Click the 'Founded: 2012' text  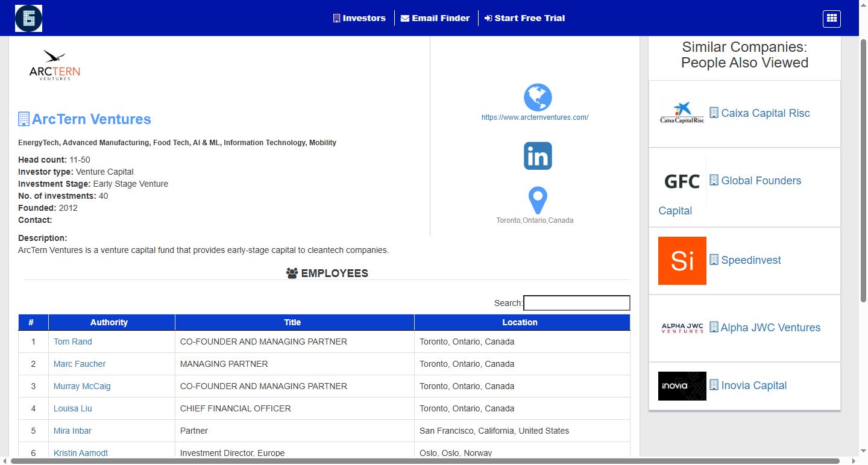[x=48, y=208]
